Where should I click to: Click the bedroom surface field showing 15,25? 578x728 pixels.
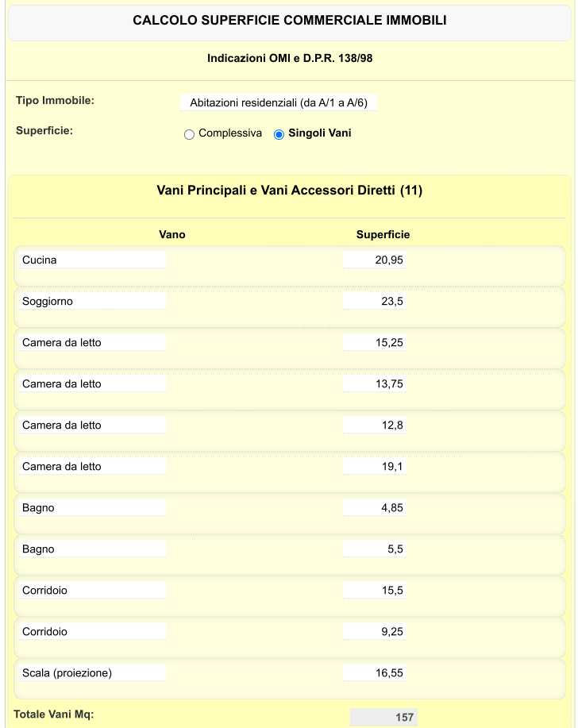tap(374, 342)
